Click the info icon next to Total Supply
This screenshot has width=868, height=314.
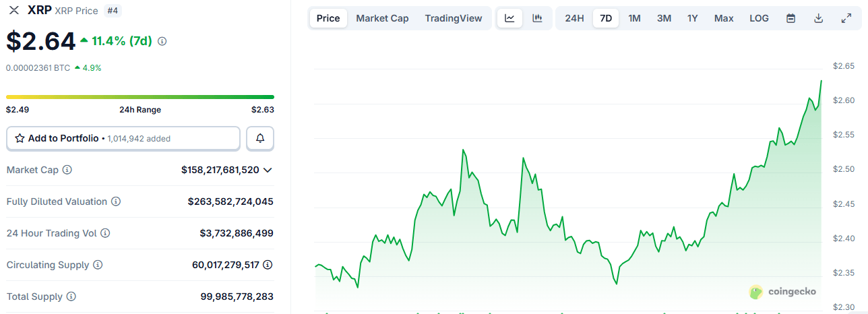[71, 296]
